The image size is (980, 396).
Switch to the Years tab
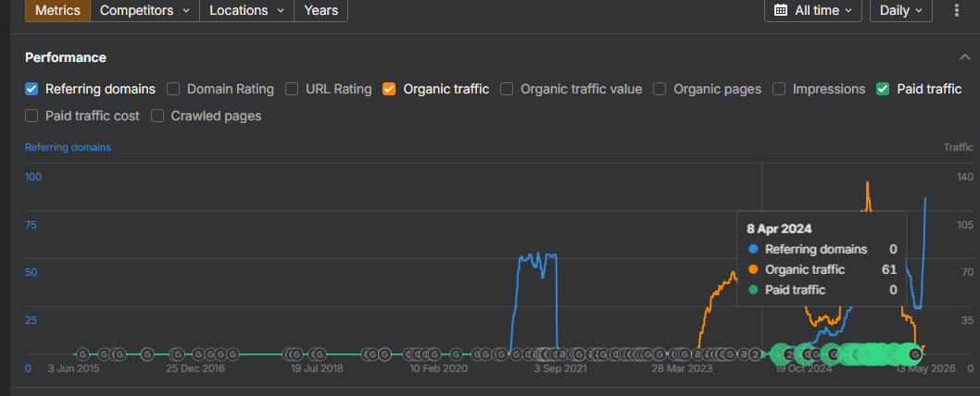point(320,10)
